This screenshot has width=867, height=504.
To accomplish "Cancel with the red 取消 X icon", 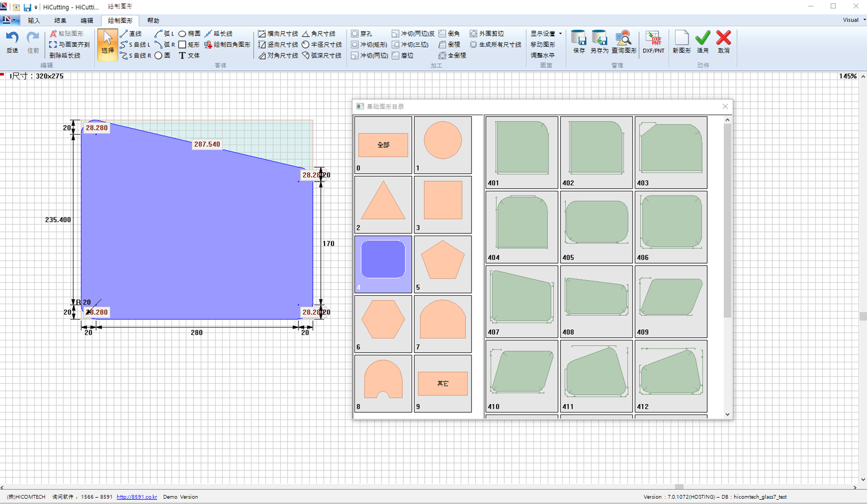I will [x=724, y=42].
